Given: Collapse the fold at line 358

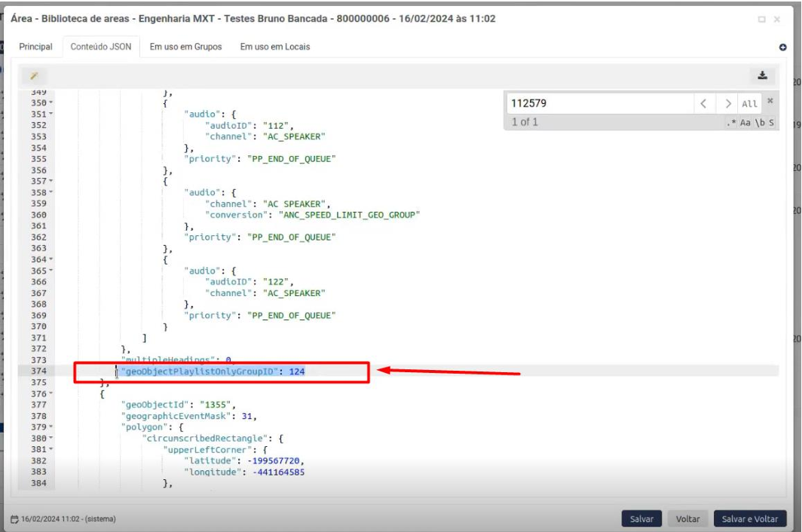Looking at the screenshot, I should [x=51, y=193].
